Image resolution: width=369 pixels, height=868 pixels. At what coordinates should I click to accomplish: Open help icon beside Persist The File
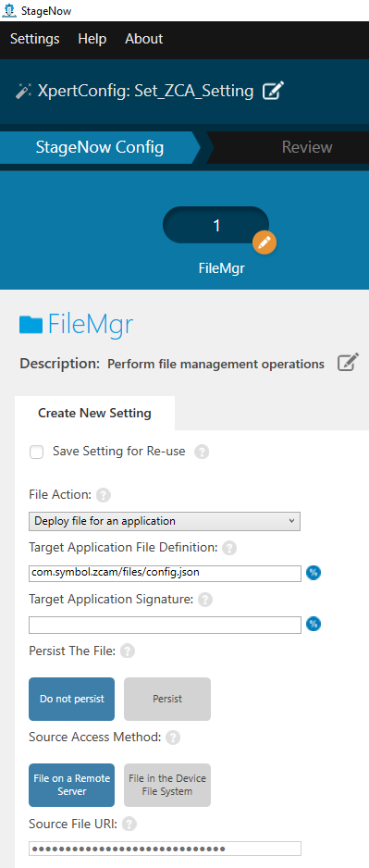(x=128, y=651)
